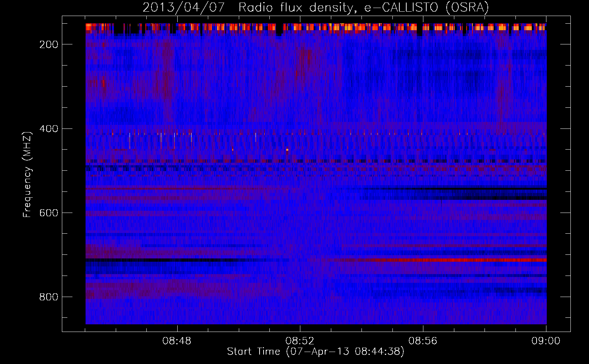The height and width of the screenshot is (364, 589).
Task: Click the '200' frequency tick label
Action: click(49, 44)
